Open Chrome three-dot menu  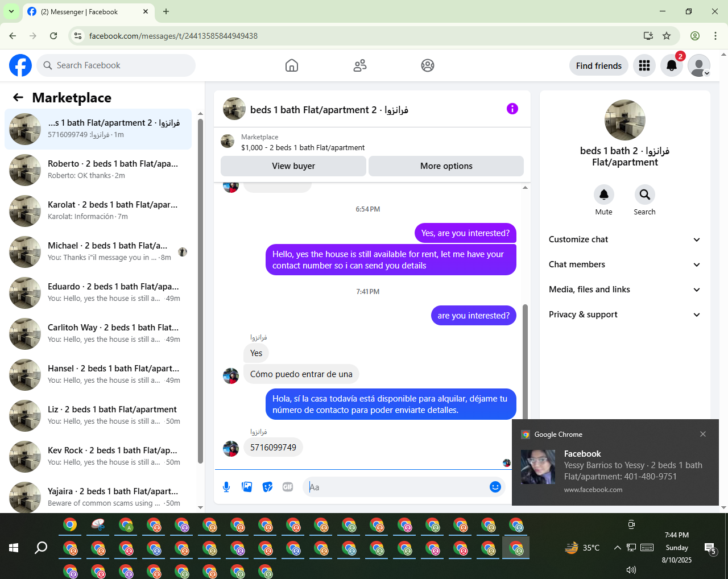715,36
